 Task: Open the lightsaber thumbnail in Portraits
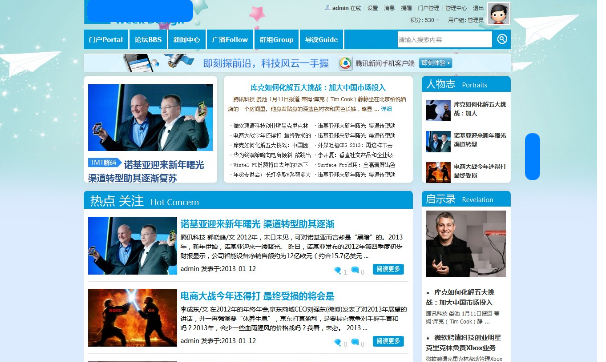click(x=438, y=172)
